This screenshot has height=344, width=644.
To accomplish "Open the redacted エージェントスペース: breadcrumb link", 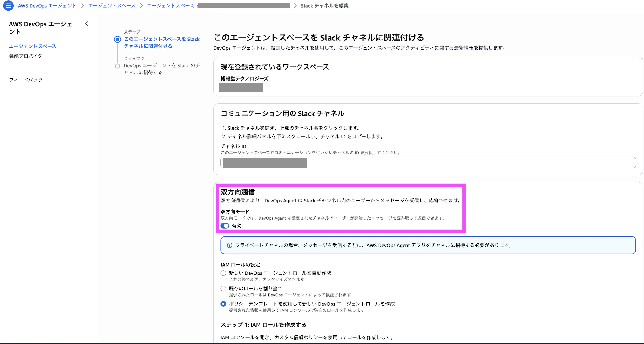I will 218,6.
